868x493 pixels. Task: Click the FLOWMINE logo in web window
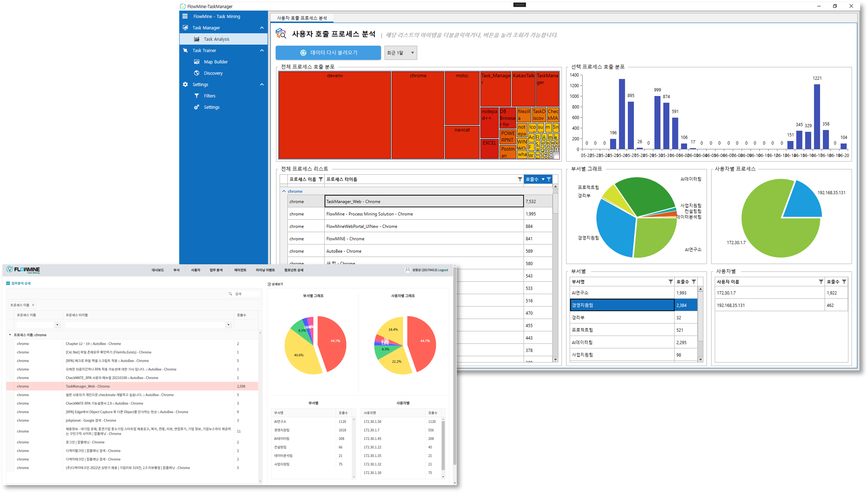[x=23, y=270]
